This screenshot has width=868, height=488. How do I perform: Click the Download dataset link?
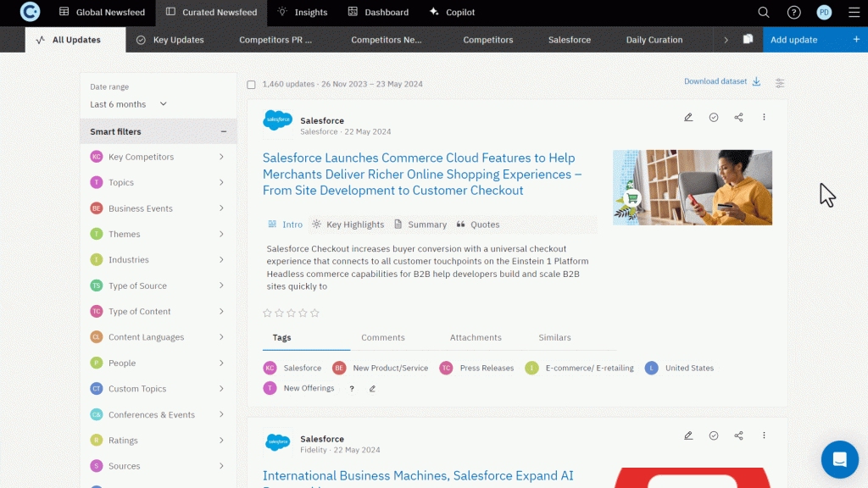pos(715,81)
